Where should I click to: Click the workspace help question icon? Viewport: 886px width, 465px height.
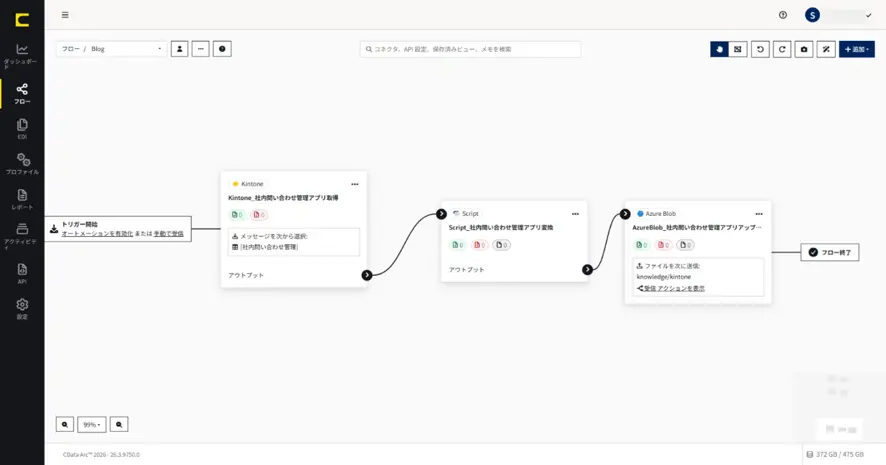click(x=222, y=49)
